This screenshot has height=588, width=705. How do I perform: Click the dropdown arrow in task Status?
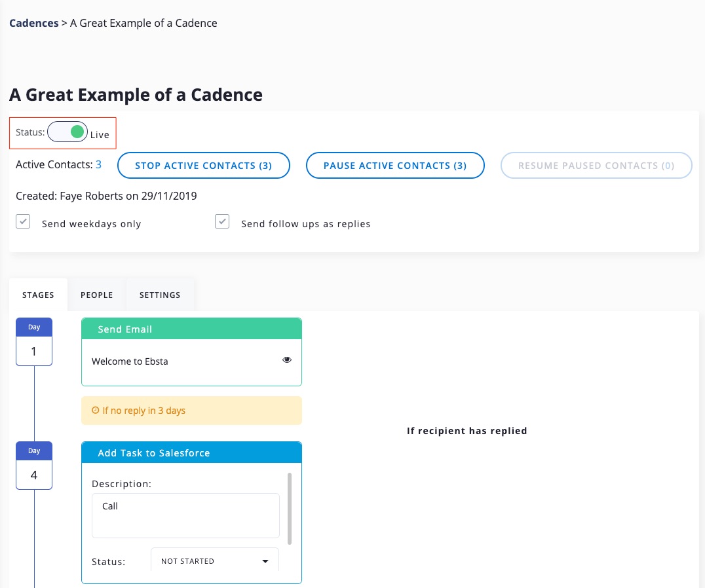[265, 561]
